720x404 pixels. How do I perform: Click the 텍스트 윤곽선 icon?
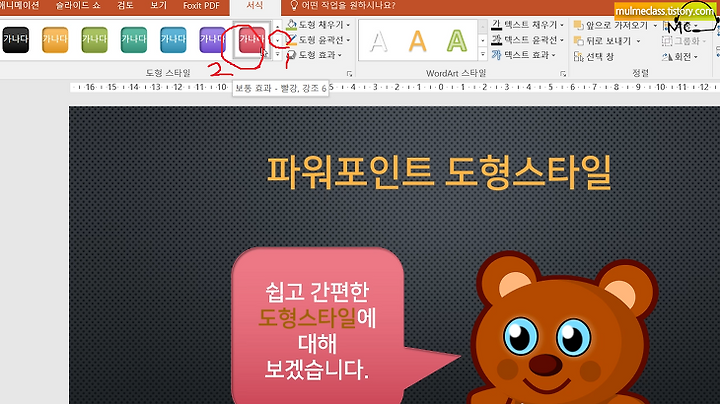click(x=496, y=40)
